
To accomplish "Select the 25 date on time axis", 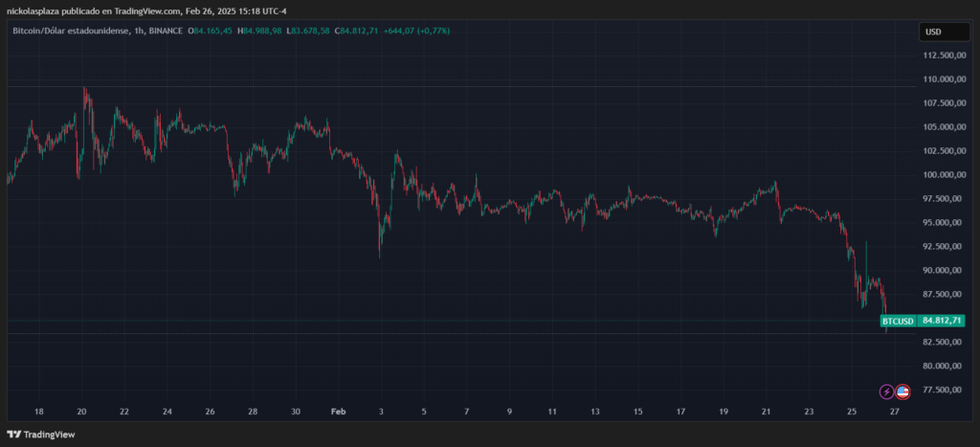I will (x=852, y=412).
